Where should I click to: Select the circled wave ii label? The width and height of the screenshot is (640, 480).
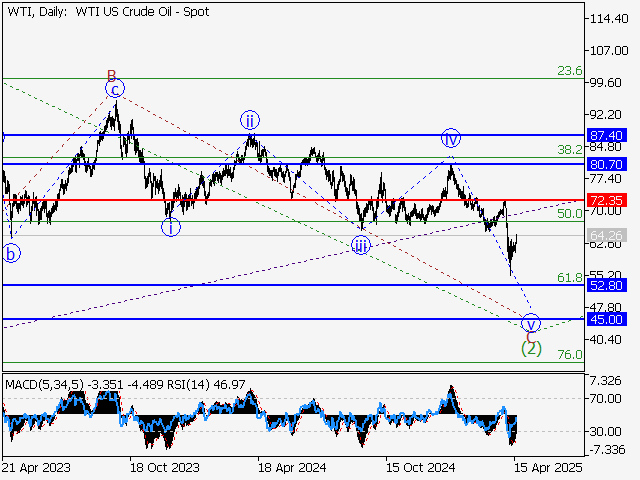coord(249,121)
